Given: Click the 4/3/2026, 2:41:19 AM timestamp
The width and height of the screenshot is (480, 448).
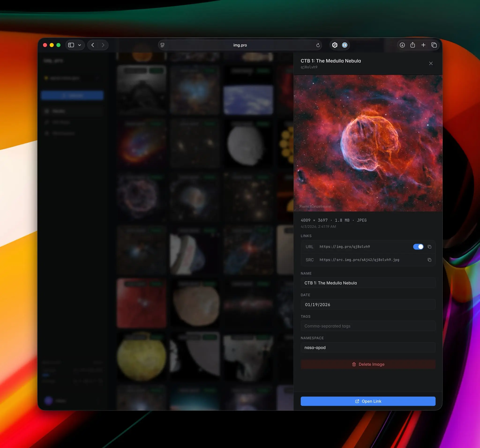Looking at the screenshot, I should (x=318, y=226).
